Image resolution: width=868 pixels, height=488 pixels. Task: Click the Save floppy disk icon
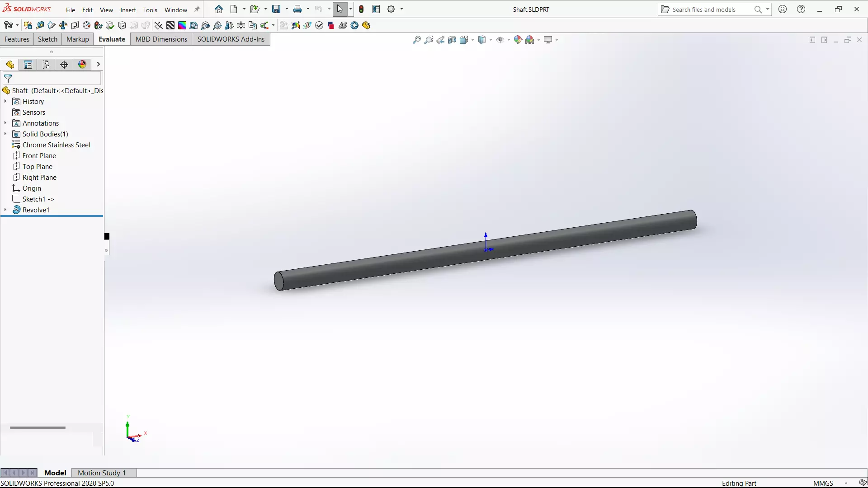276,9
